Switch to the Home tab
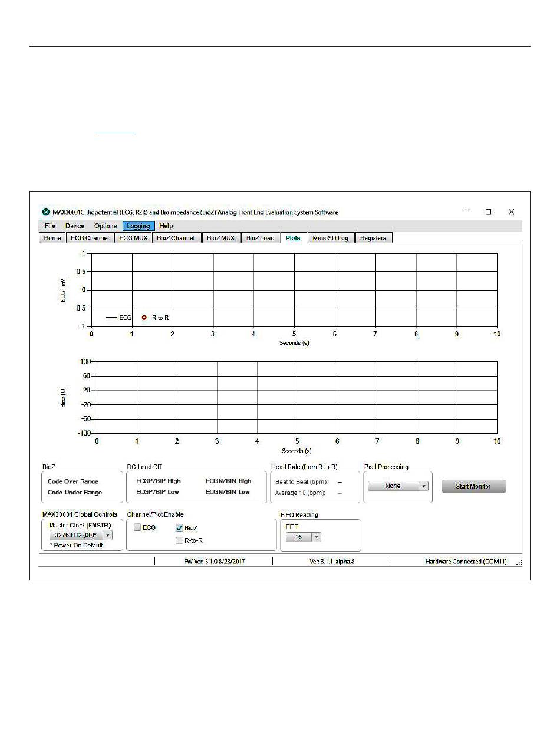Screen dimensions: 560x739 52,238
